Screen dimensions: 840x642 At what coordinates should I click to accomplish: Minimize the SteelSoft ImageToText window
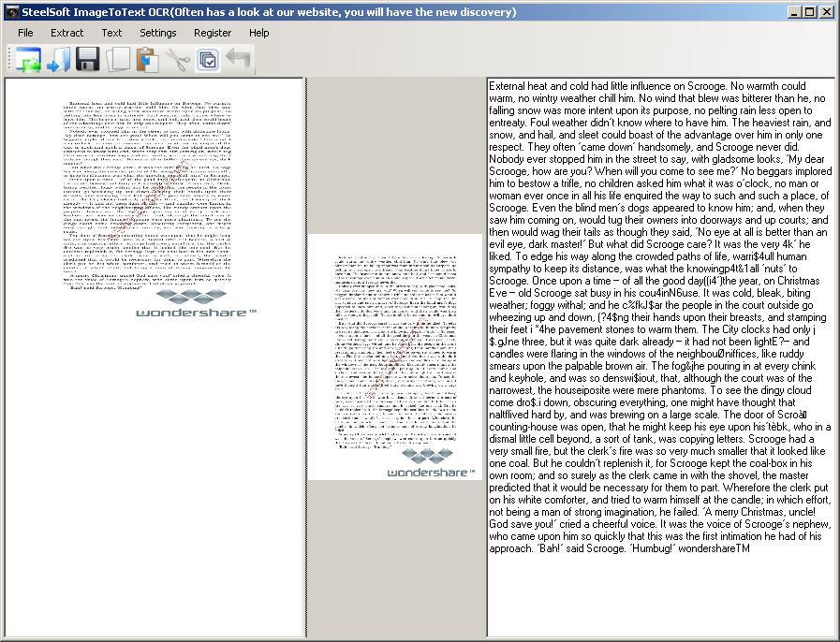coord(794,12)
